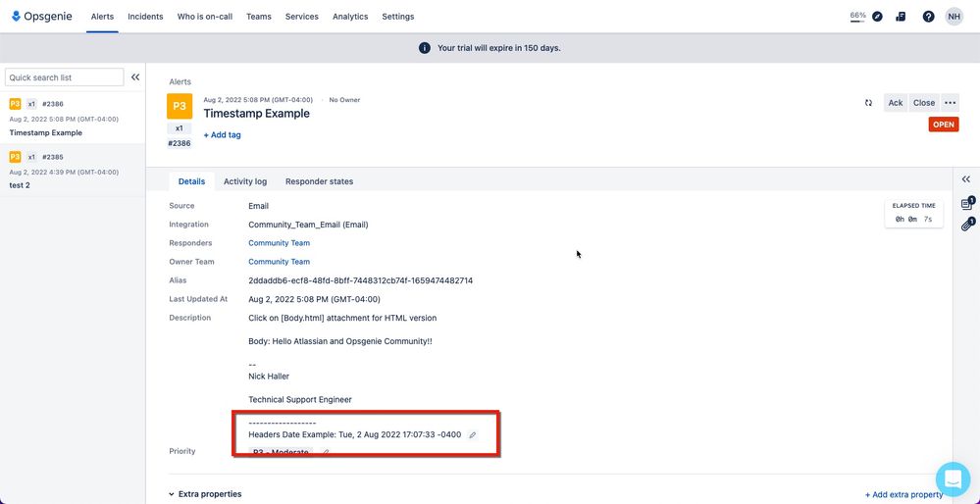The image size is (980, 504).
Task: Open the Analytics page
Action: (x=350, y=17)
